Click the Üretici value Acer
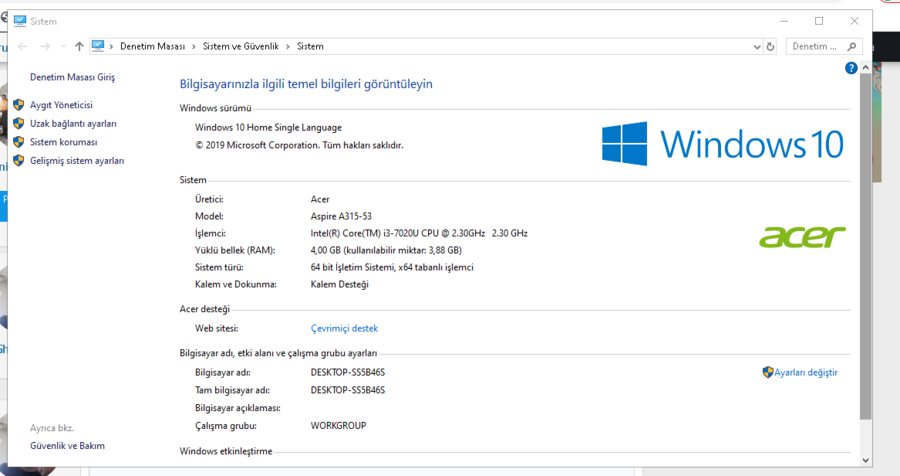This screenshot has height=476, width=900. 320,199
